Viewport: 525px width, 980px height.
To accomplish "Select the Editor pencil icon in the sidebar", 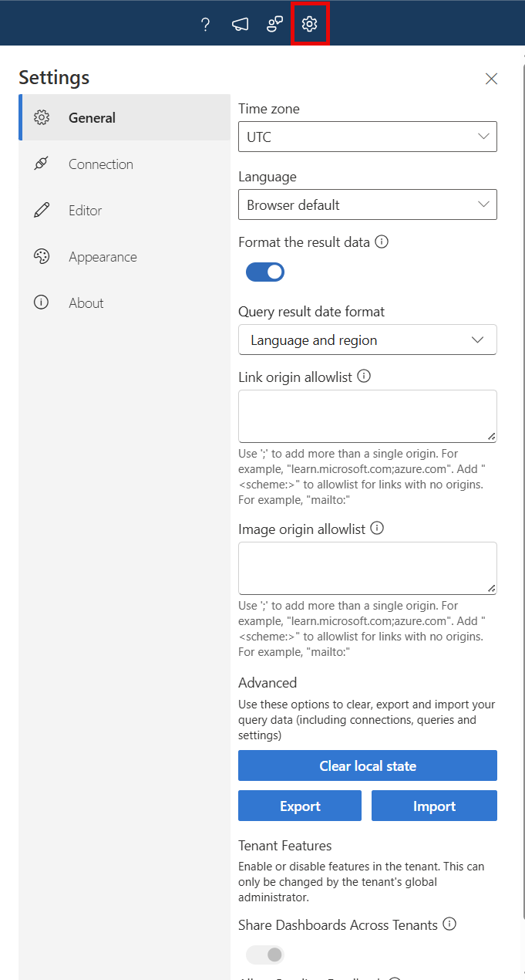I will (41, 210).
